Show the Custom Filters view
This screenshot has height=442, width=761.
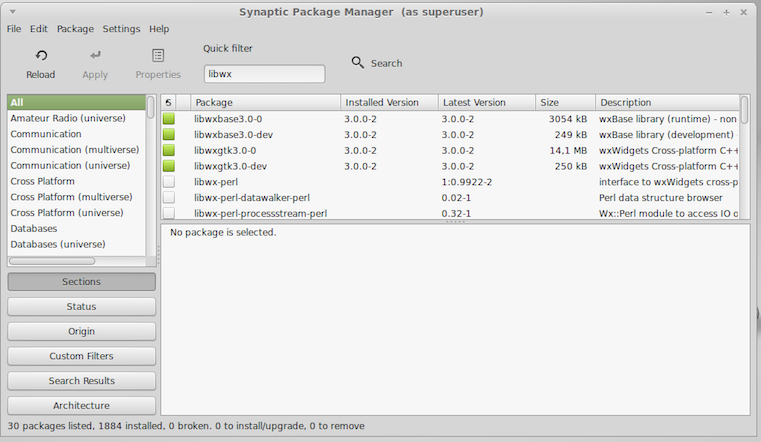pyautogui.click(x=81, y=356)
